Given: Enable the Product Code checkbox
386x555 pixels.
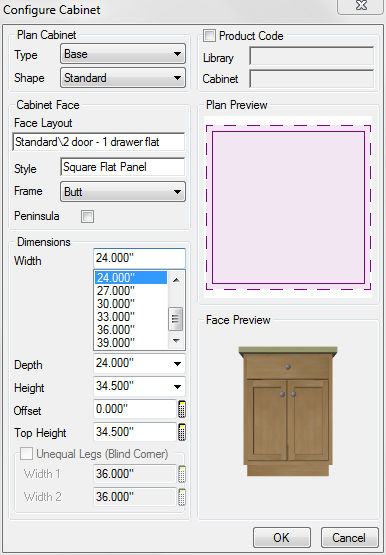Looking at the screenshot, I should (209, 36).
